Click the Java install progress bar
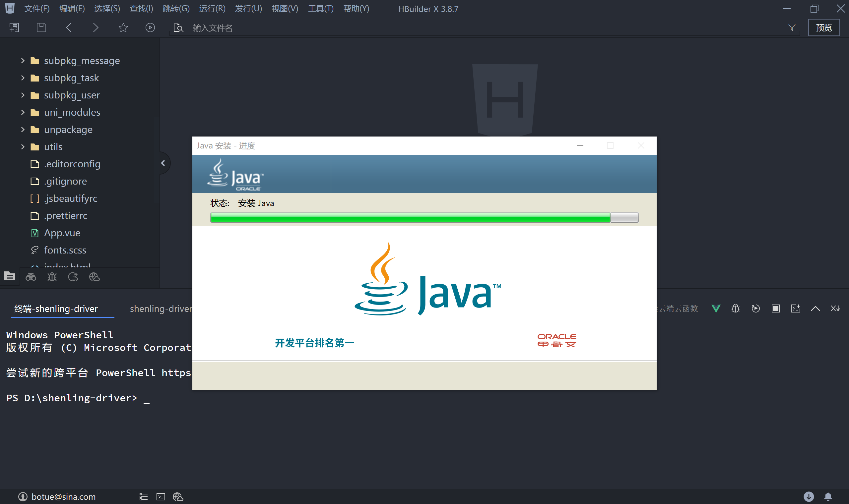The width and height of the screenshot is (849, 504). pyautogui.click(x=424, y=217)
